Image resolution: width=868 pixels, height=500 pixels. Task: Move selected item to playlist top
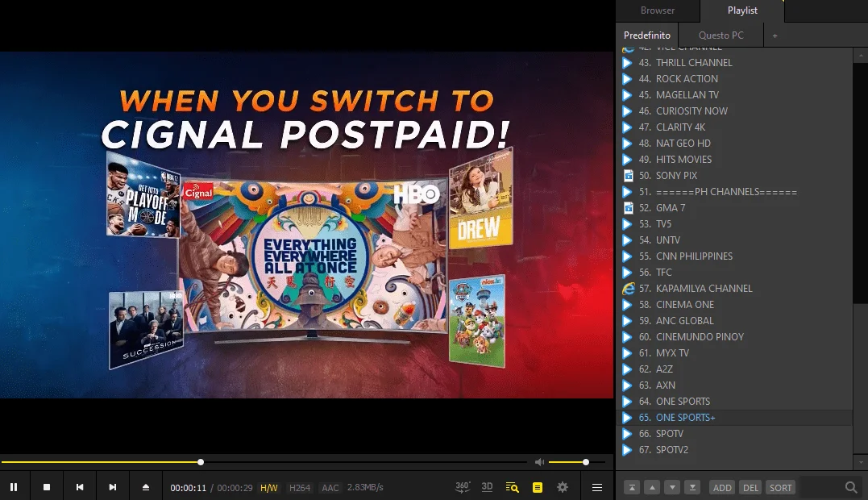coord(632,487)
